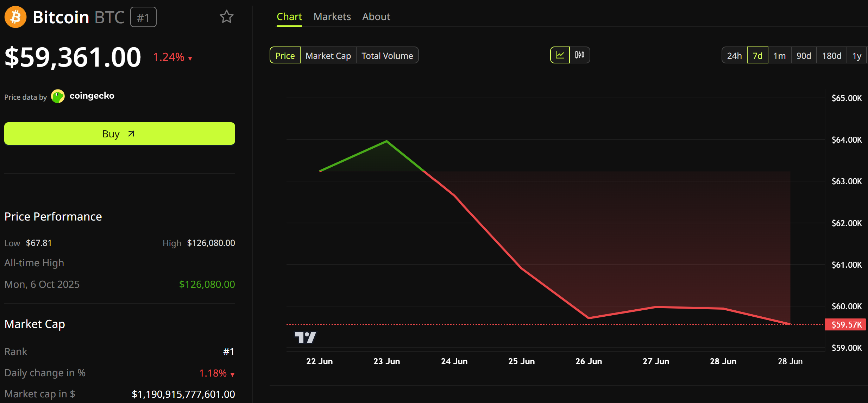Click the Price Performance heading
Viewport: 868px width, 403px height.
(x=53, y=216)
